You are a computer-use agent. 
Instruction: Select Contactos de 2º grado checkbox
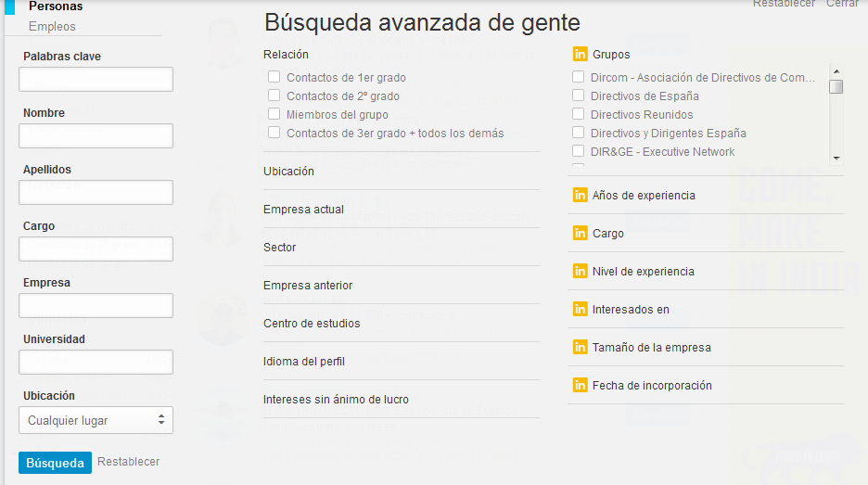point(274,96)
